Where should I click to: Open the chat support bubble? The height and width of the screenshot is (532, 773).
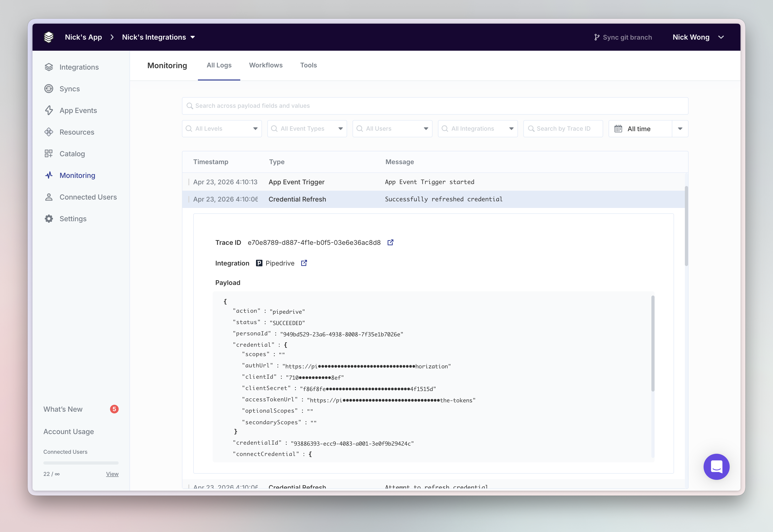(x=716, y=467)
